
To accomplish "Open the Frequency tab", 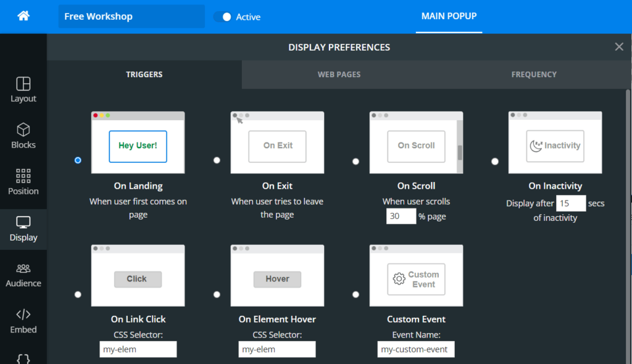I will [533, 74].
